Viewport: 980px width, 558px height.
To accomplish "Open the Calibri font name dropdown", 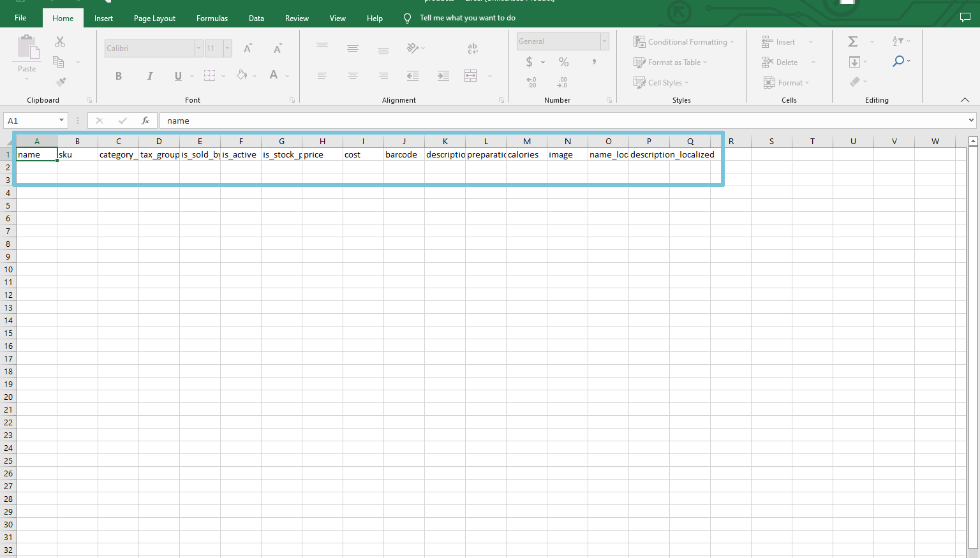I will tap(199, 48).
